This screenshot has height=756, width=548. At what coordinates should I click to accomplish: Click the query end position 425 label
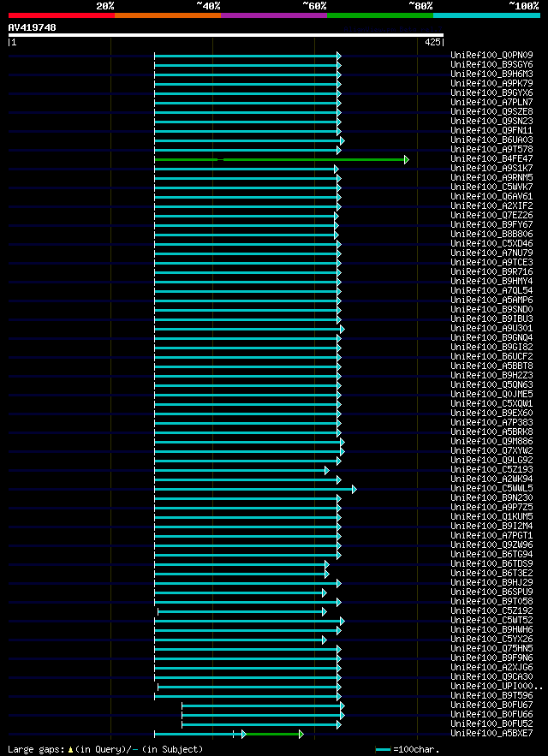click(432, 43)
